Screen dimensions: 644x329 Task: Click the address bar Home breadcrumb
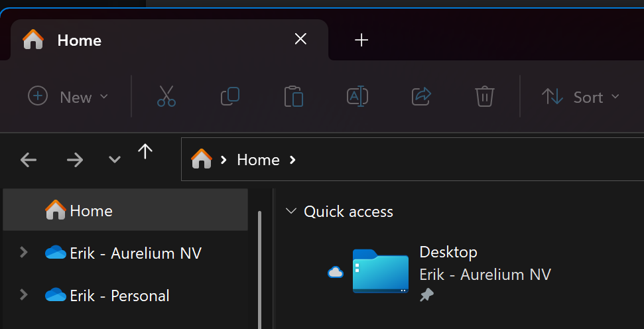pyautogui.click(x=258, y=160)
